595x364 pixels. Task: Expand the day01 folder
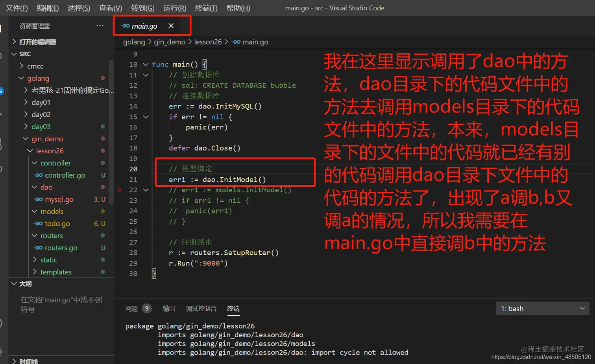coord(41,103)
